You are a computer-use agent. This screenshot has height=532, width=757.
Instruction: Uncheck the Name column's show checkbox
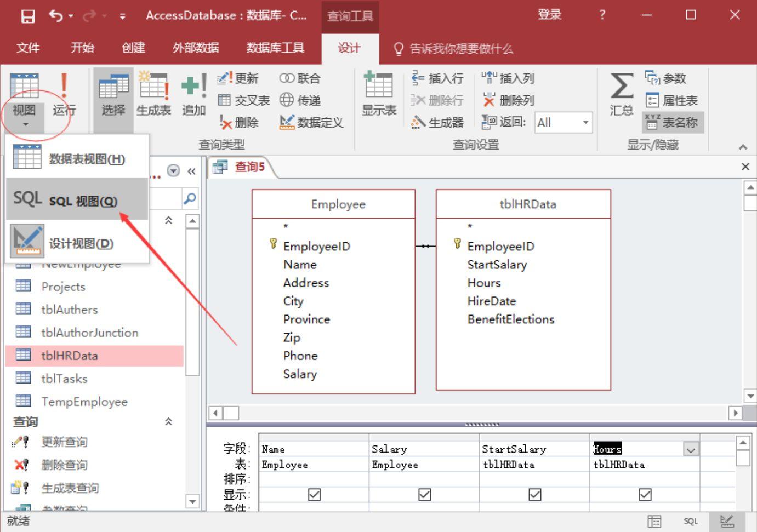tap(313, 494)
